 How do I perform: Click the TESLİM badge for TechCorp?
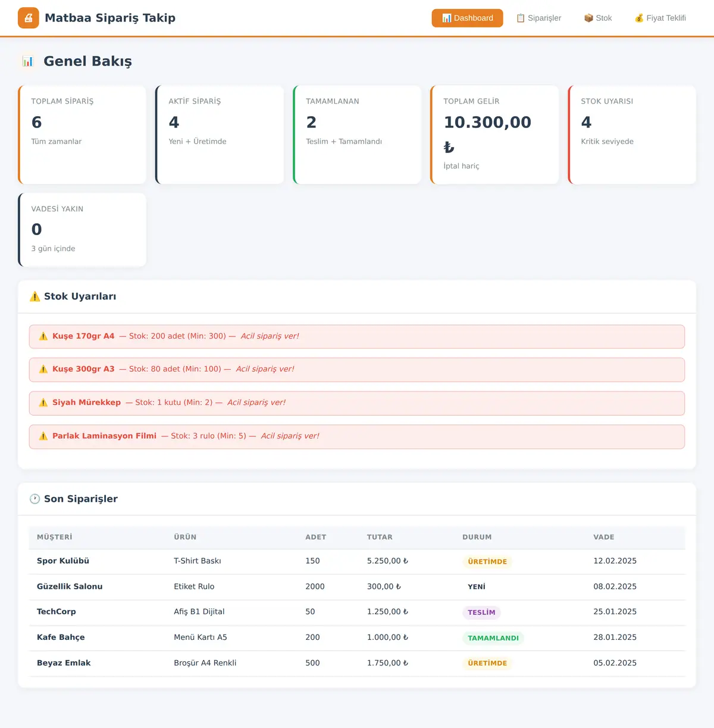coord(481,613)
